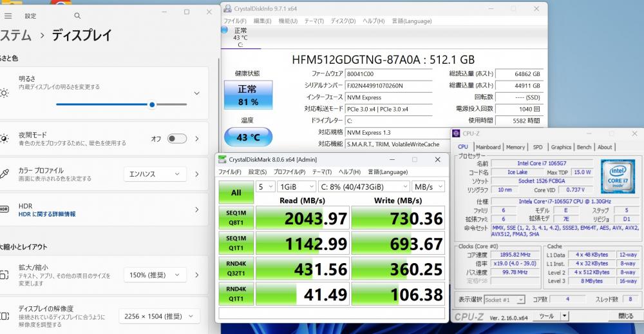Open the HDR に関する詳細情報 link

click(47, 214)
